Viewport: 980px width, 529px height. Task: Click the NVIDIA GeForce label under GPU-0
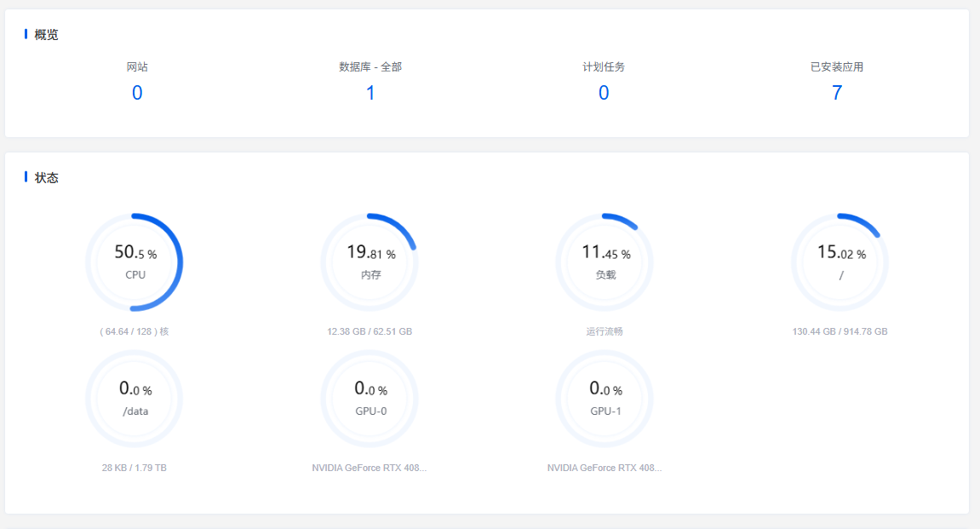370,468
